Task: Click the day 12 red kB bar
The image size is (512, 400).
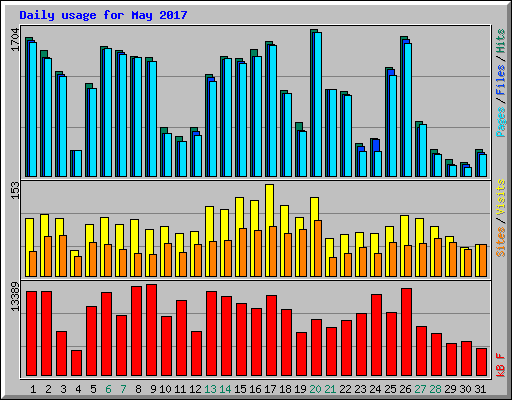Action: point(196,353)
